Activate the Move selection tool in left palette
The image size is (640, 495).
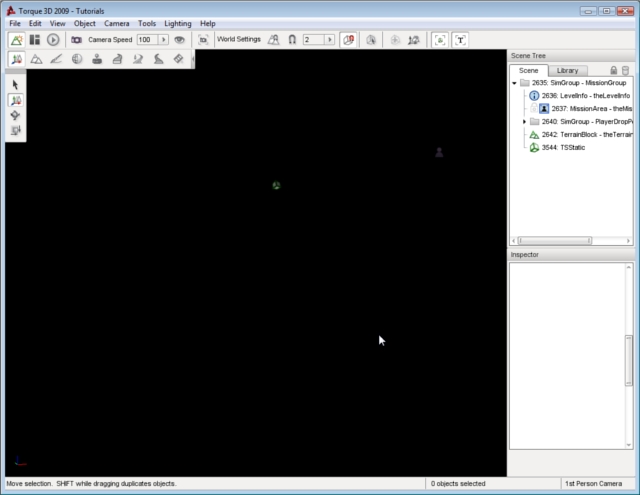16,100
